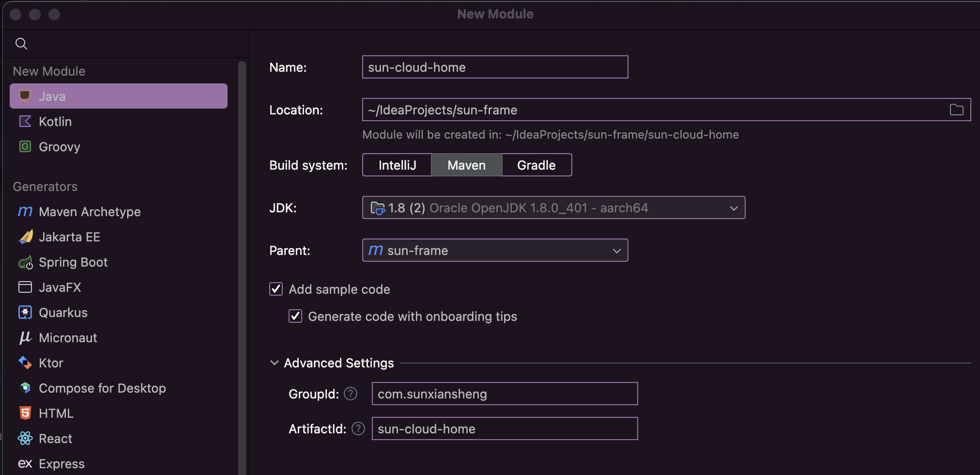Screen dimensions: 980x475
Task: Choose the JavaFX generator icon
Action: (25, 287)
